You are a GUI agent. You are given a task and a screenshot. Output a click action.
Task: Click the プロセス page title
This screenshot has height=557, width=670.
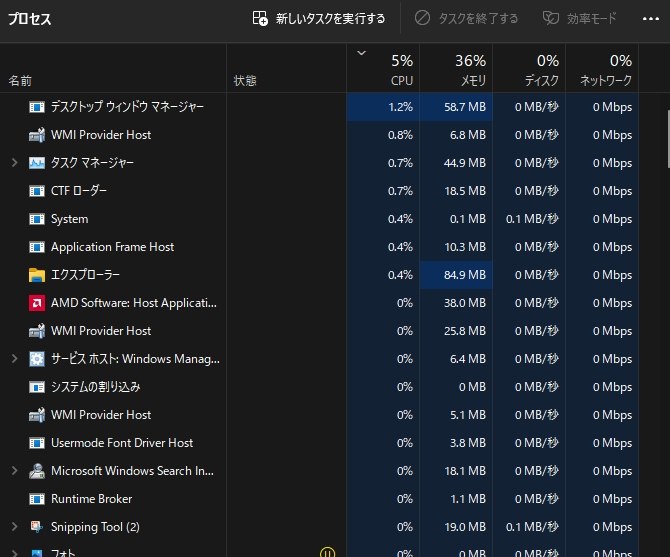point(29,18)
